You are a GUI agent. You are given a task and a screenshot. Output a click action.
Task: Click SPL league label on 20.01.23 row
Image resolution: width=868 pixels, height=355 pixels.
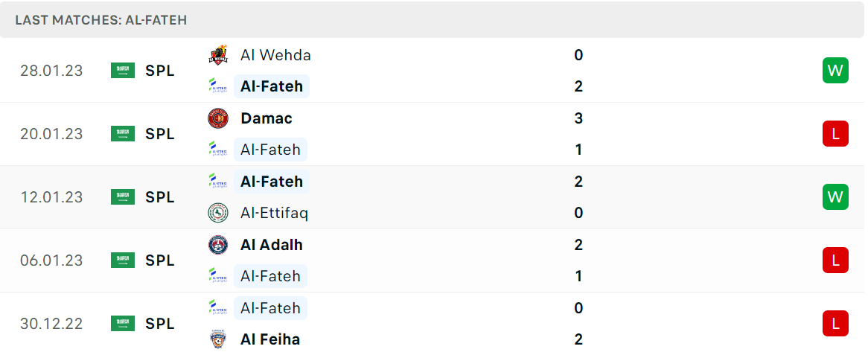(x=160, y=134)
